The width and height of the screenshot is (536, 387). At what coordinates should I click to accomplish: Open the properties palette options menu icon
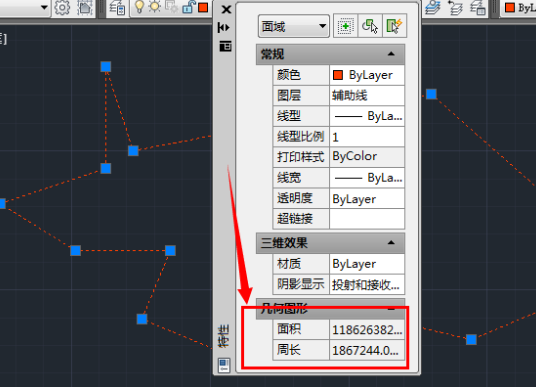tap(225, 46)
